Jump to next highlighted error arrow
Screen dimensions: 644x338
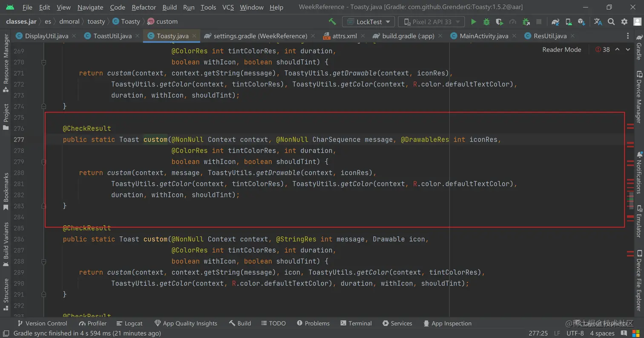point(627,49)
